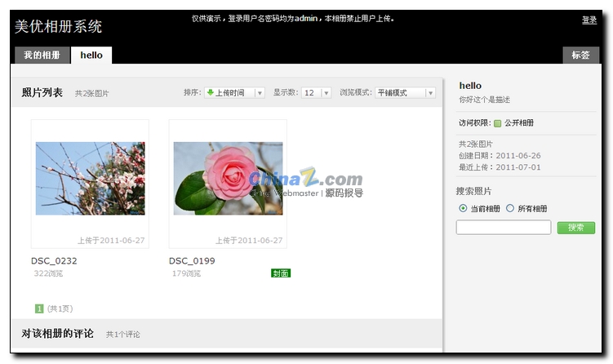Switch to the hello album tab
Viewport: 613px width, 364px height.
click(91, 55)
